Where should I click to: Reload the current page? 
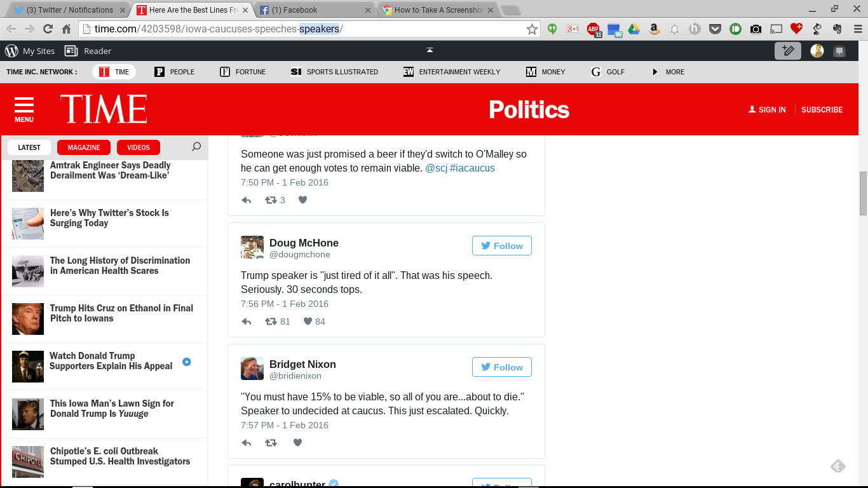[x=48, y=29]
